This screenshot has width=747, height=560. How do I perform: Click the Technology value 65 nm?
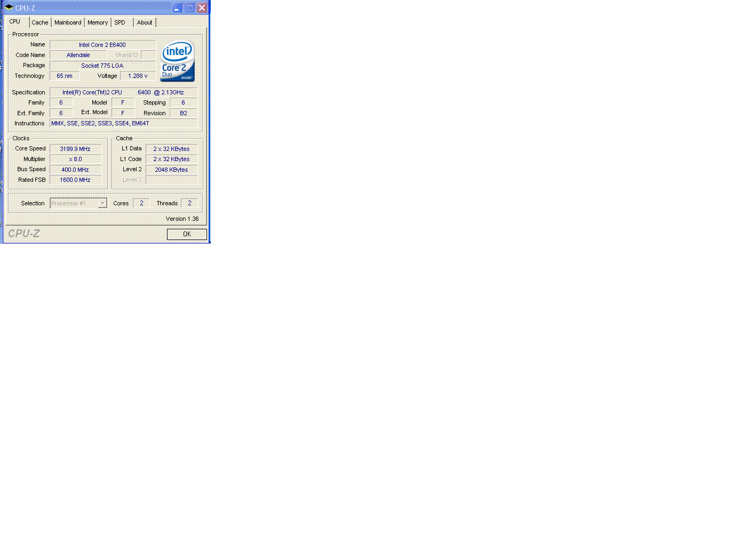click(65, 76)
